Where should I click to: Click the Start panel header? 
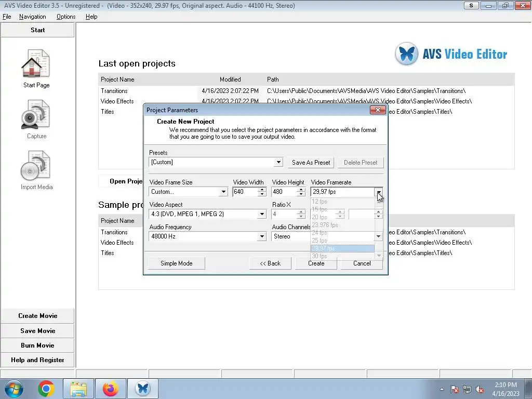pos(37,30)
